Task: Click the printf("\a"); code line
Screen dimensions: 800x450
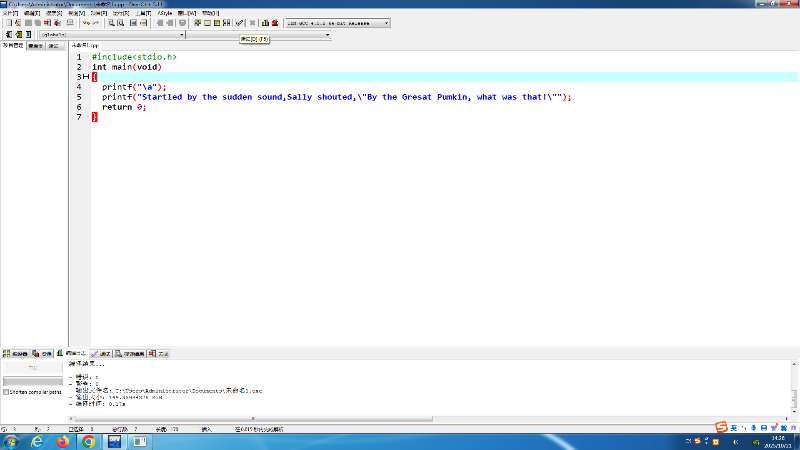Action: pos(134,87)
